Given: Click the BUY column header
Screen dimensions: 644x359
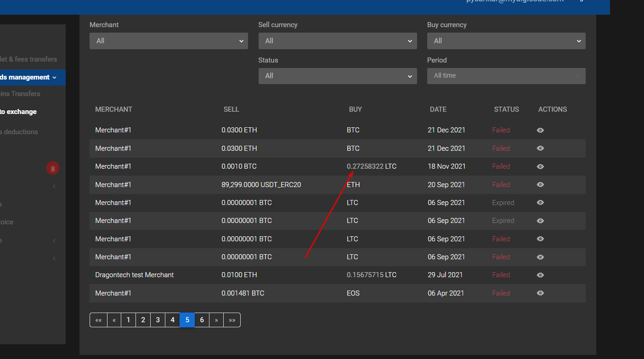Looking at the screenshot, I should [x=356, y=109].
